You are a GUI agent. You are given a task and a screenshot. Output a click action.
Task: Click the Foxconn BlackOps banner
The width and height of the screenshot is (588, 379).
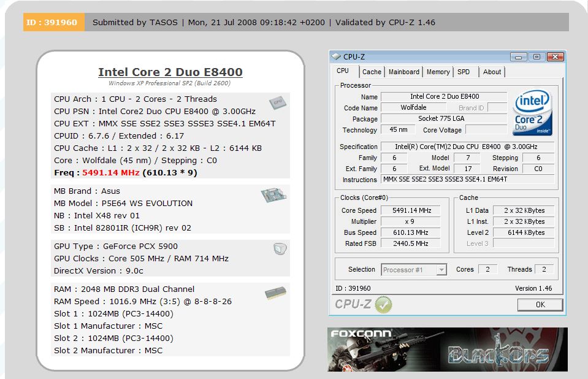(448, 350)
